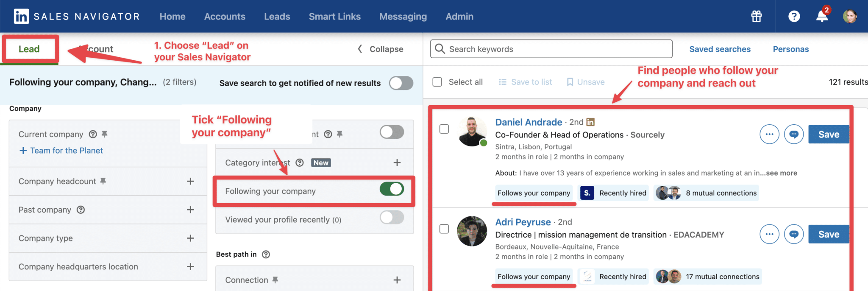The image size is (868, 291).
Task: Tick the Select all checkbox
Action: click(x=437, y=82)
